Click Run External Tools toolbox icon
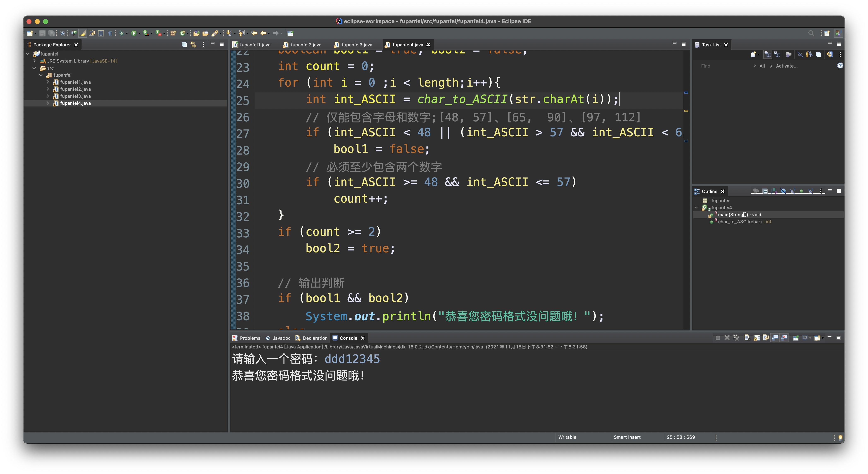This screenshot has height=474, width=868. tap(158, 33)
